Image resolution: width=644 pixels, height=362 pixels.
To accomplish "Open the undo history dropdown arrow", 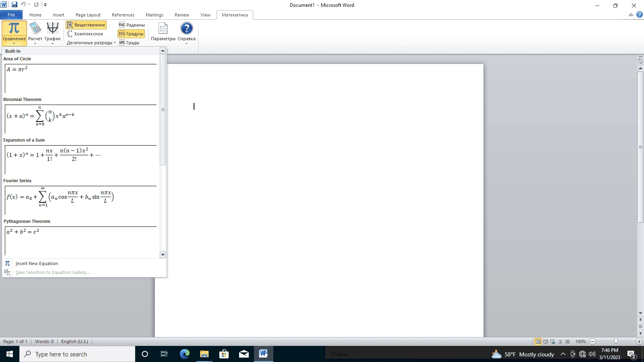I will [x=29, y=5].
